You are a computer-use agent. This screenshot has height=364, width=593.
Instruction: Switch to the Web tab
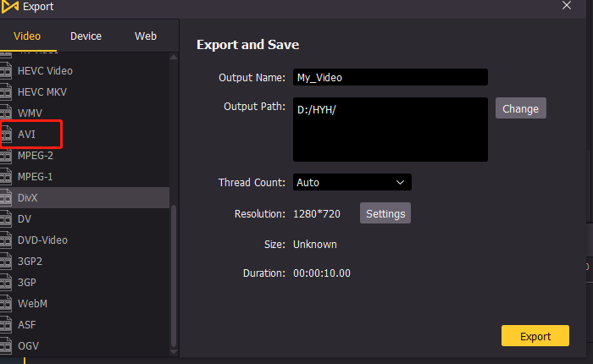tap(145, 36)
